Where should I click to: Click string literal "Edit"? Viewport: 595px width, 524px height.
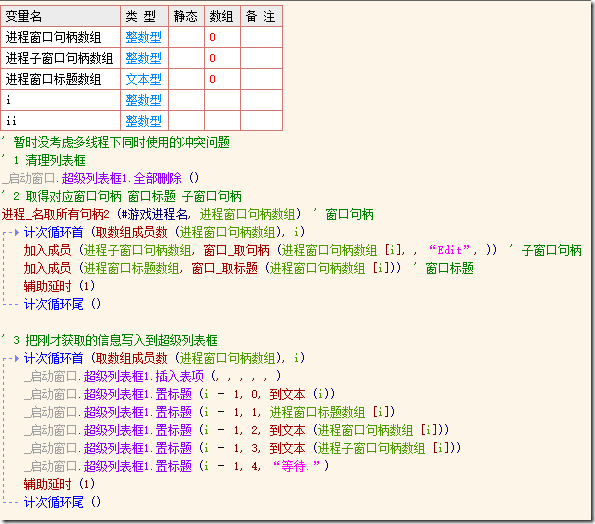pyautogui.click(x=449, y=250)
